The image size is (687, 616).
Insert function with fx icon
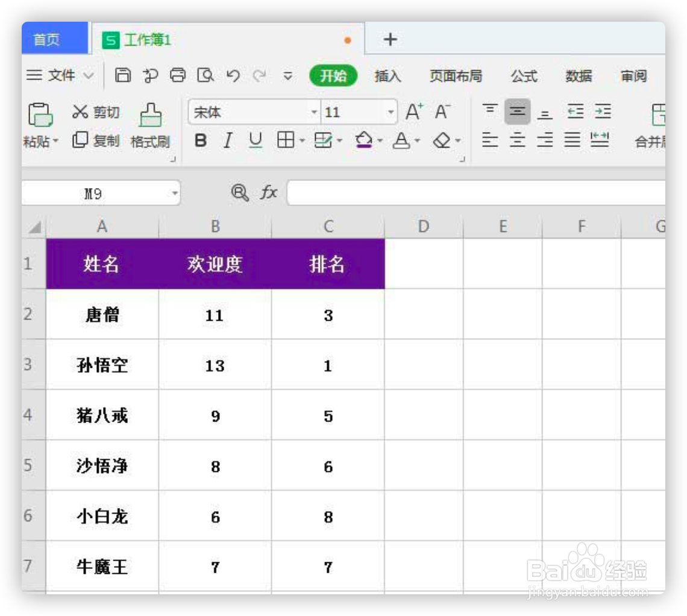coord(268,192)
